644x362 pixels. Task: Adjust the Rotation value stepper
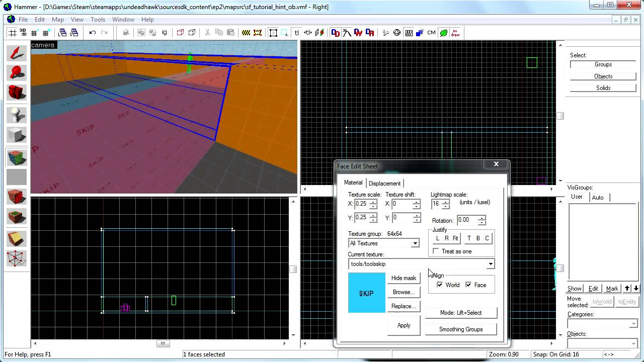tap(482, 220)
